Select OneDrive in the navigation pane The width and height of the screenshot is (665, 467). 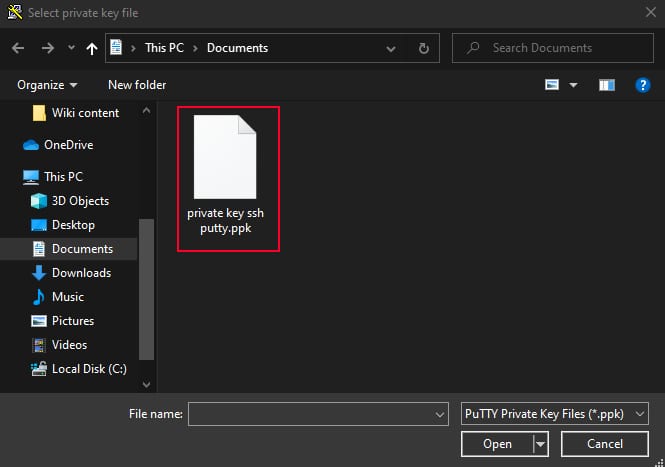point(58,145)
